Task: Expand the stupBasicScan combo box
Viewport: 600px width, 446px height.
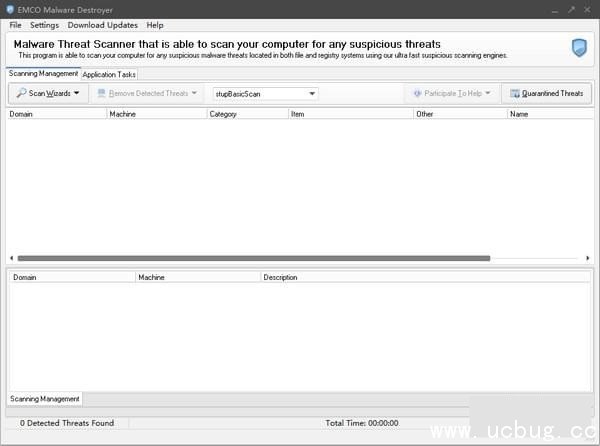Action: (312, 93)
